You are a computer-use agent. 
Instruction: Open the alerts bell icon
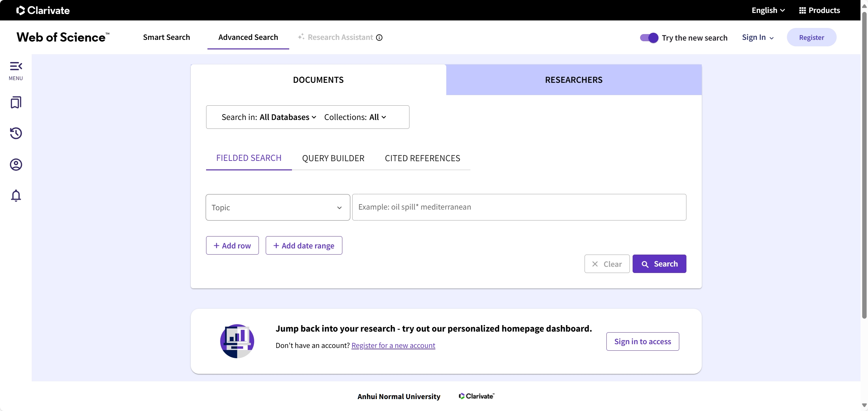click(x=16, y=196)
